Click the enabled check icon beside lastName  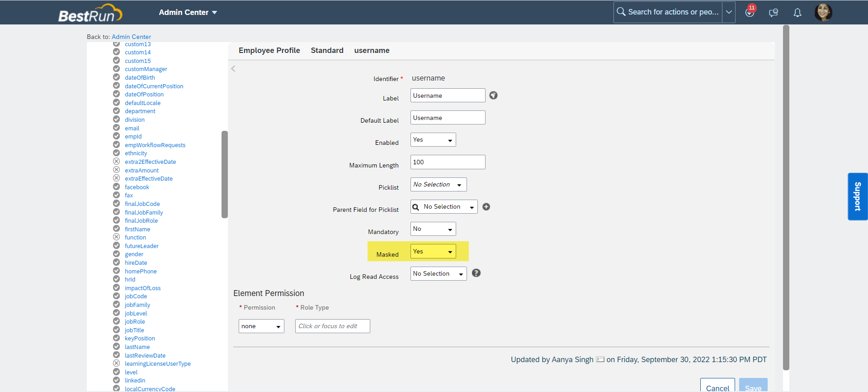point(116,347)
